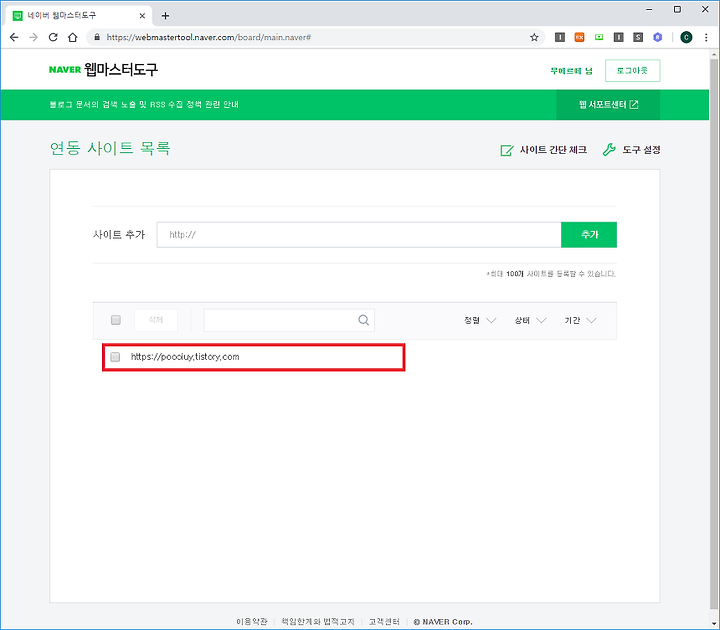Focus the site list search field
Viewport: 720px width, 630px height.
click(289, 320)
